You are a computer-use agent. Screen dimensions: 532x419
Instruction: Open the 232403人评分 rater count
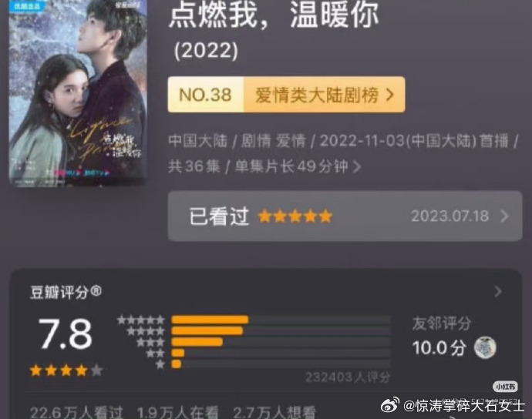pyautogui.click(x=348, y=377)
